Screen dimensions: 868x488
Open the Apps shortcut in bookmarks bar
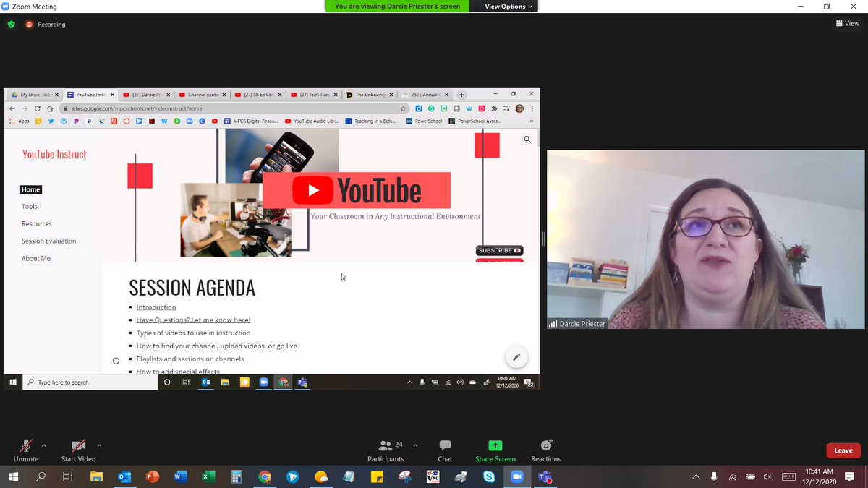20,121
